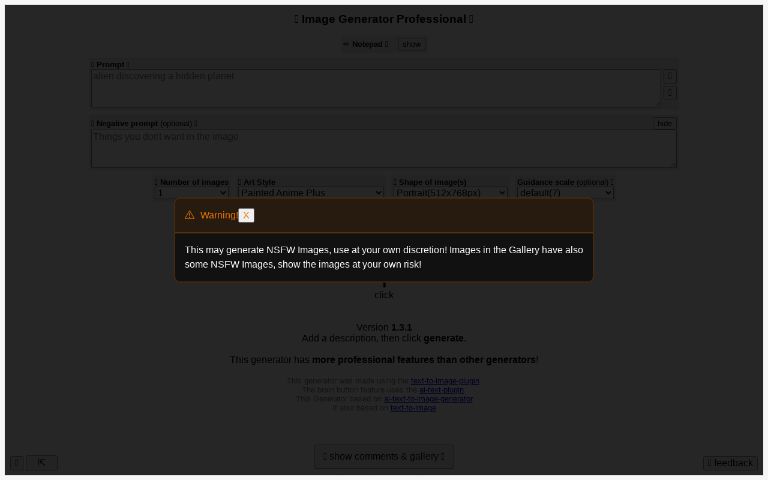Hide the Negative prompt section
The image size is (768, 480).
click(665, 123)
